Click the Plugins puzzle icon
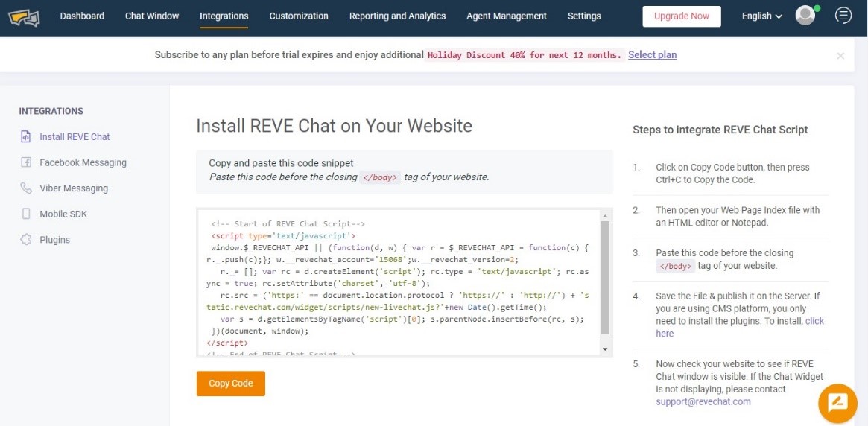868x426 pixels. [26, 240]
